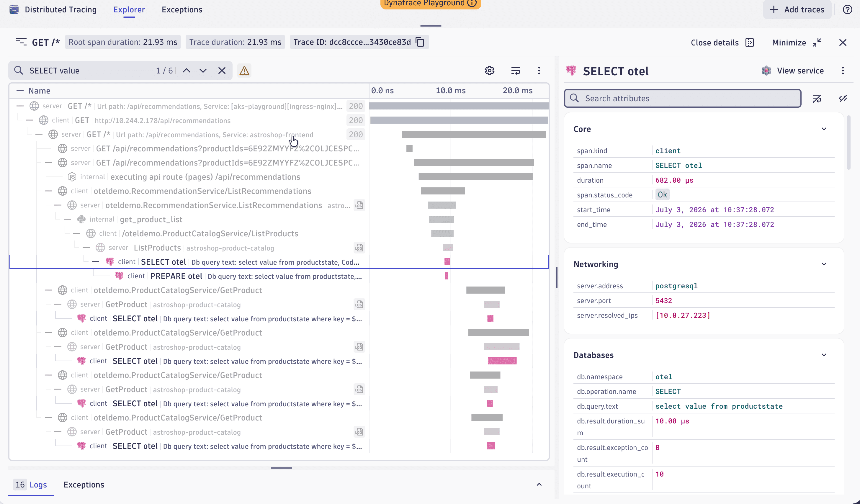Open log icon on last GetProduct server row
This screenshot has height=504, width=860.
[x=359, y=432]
